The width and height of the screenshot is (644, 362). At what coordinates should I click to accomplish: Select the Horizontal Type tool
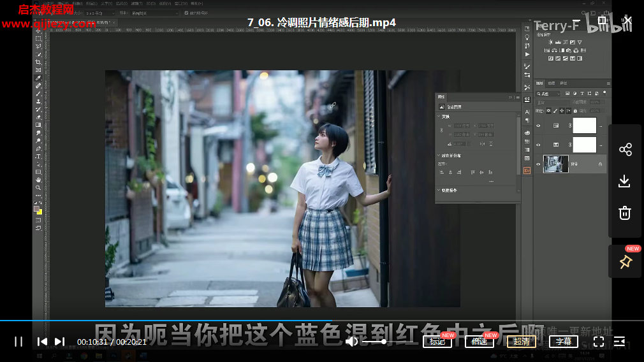point(38,156)
